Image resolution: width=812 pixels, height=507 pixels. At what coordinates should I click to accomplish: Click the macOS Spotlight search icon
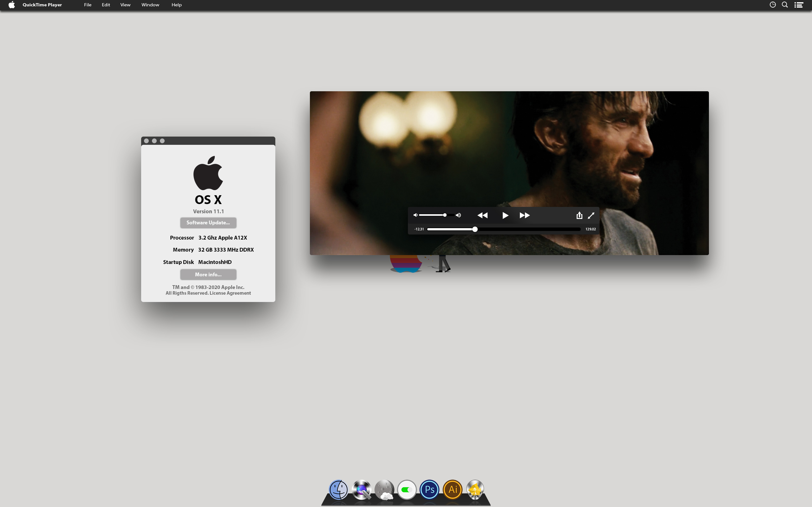785,5
